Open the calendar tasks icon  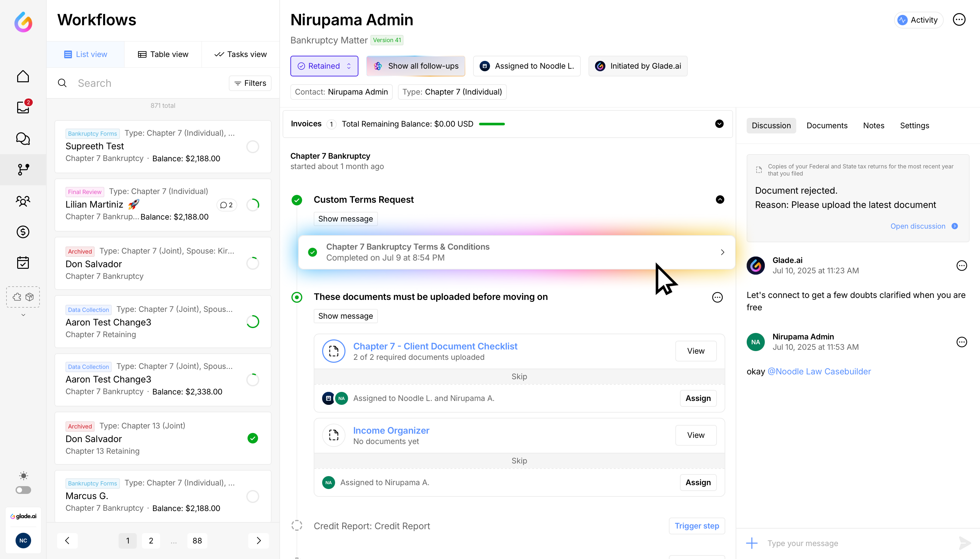(x=23, y=263)
